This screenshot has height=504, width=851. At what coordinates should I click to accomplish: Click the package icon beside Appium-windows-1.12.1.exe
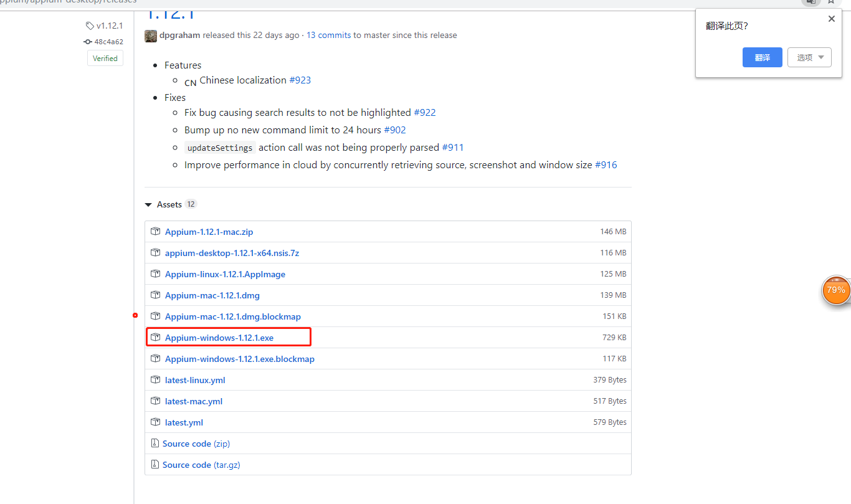tap(156, 337)
